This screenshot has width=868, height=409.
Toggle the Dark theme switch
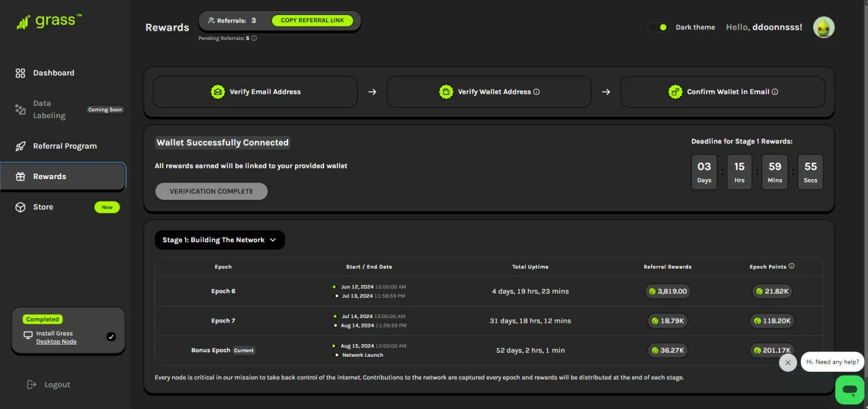pos(658,27)
